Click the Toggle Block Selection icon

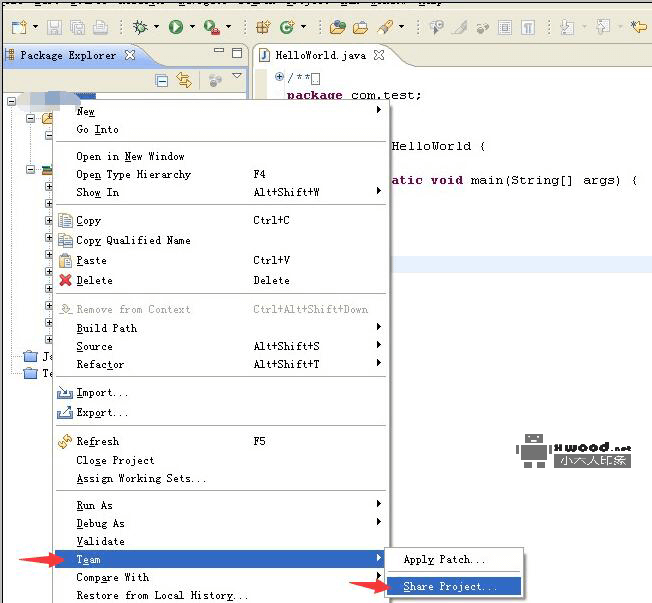[x=505, y=27]
